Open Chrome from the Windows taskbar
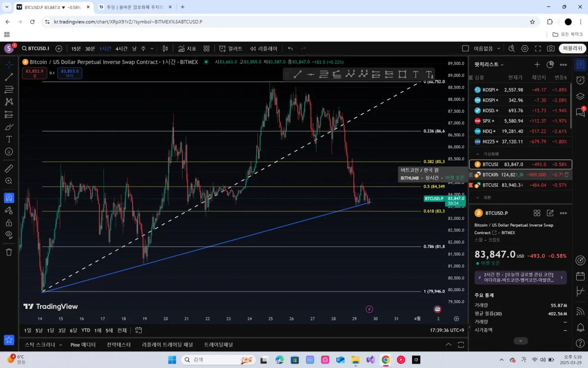 coord(386,360)
